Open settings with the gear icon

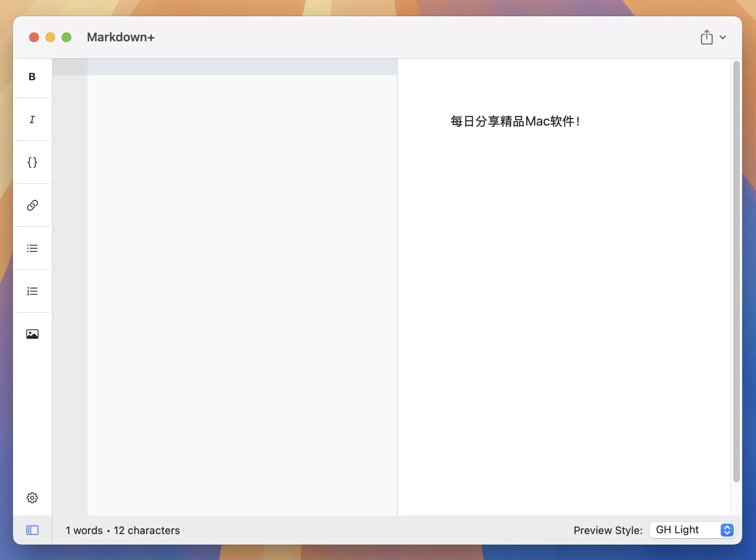pyautogui.click(x=32, y=498)
